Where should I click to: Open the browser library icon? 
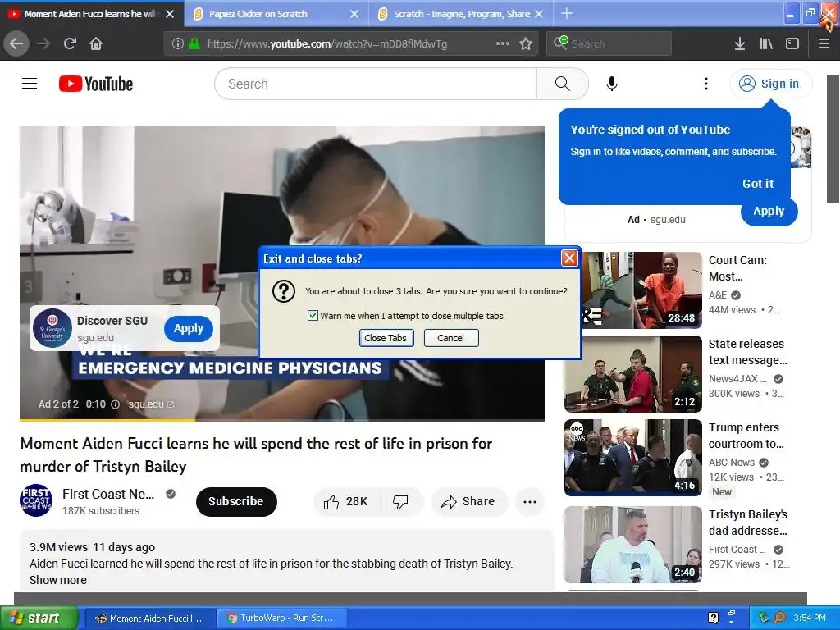(x=766, y=44)
